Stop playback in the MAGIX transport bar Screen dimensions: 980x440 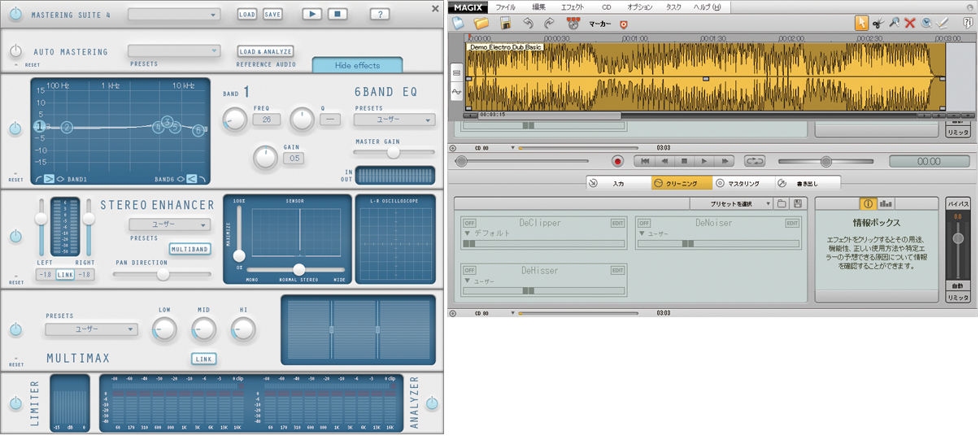[x=685, y=162]
